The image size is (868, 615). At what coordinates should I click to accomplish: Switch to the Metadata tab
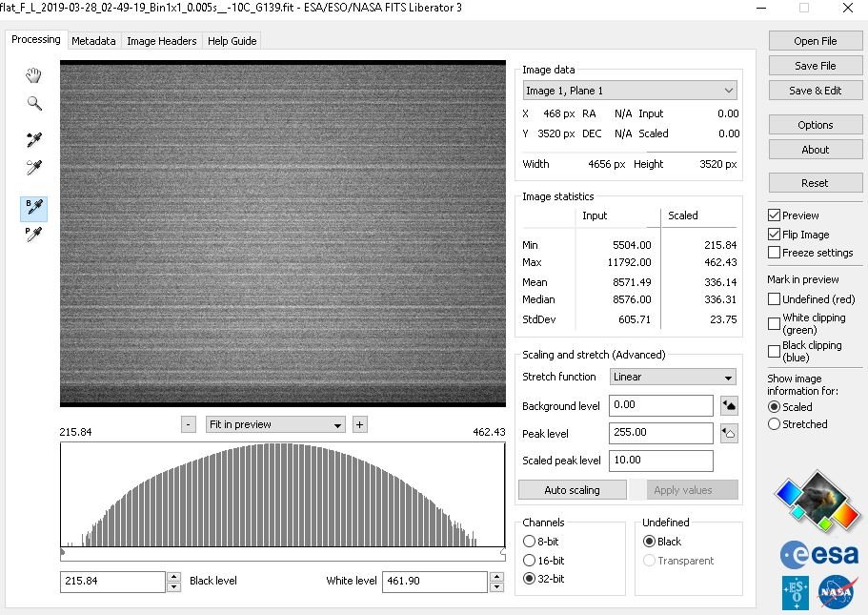click(93, 41)
